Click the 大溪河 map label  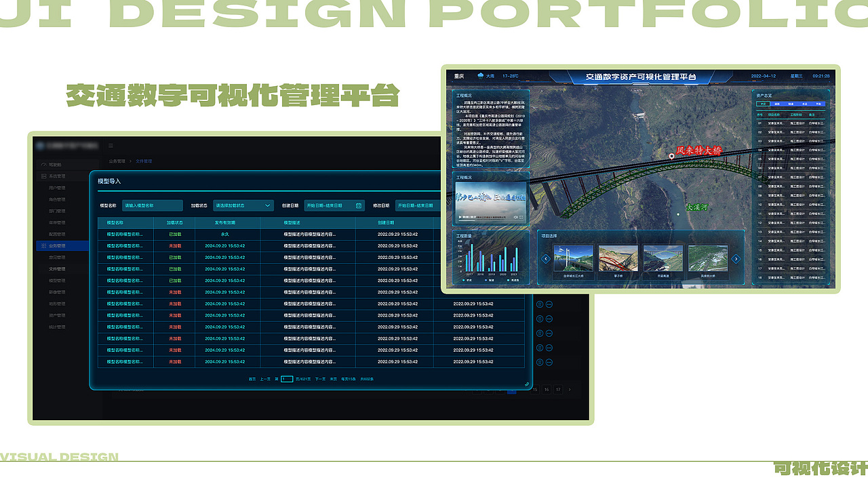tap(696, 207)
